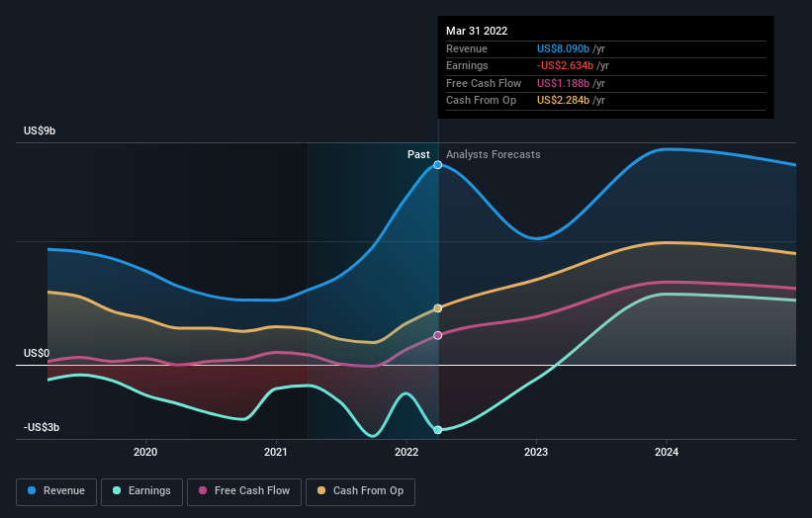
Task: Click the Cash From Op data point marker
Action: 438,308
